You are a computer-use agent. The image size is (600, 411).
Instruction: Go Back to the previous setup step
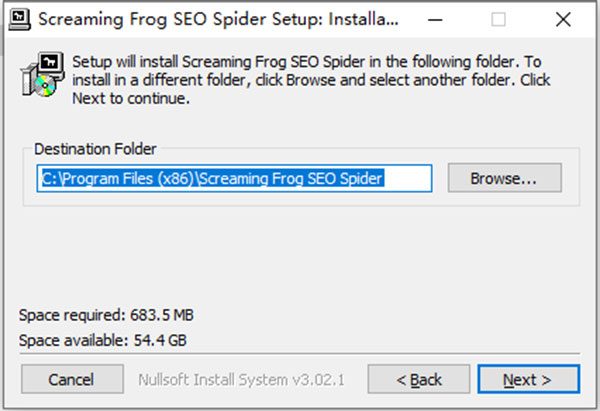[x=419, y=380]
